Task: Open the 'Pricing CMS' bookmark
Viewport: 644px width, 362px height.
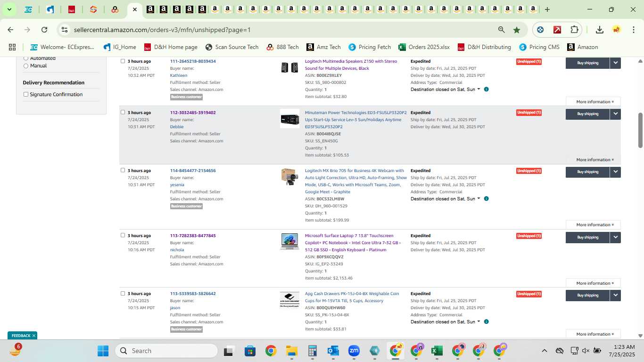Action: point(539,47)
